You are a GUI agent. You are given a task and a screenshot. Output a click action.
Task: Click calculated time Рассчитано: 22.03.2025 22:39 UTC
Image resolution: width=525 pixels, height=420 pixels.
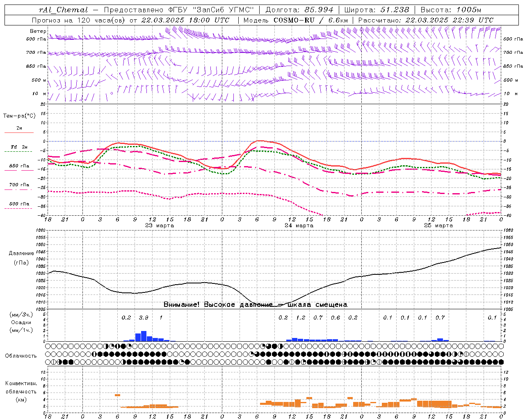coord(426,20)
